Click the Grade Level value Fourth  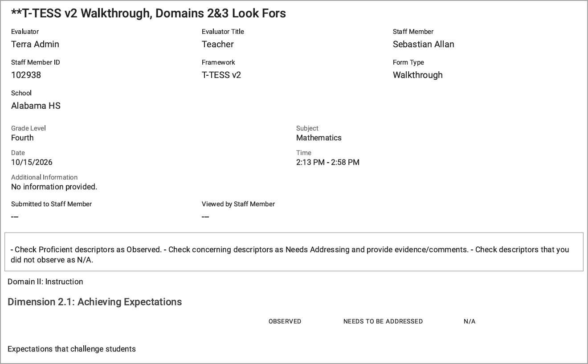click(22, 138)
